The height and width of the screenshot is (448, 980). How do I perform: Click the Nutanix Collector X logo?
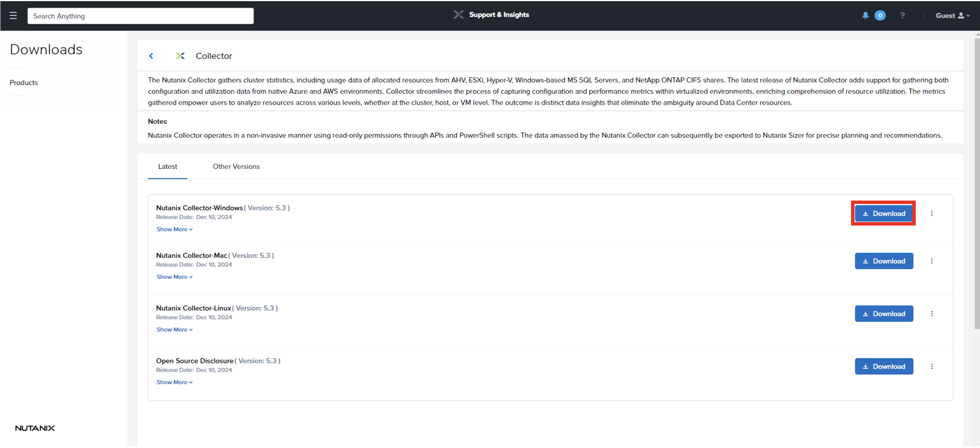click(x=180, y=56)
